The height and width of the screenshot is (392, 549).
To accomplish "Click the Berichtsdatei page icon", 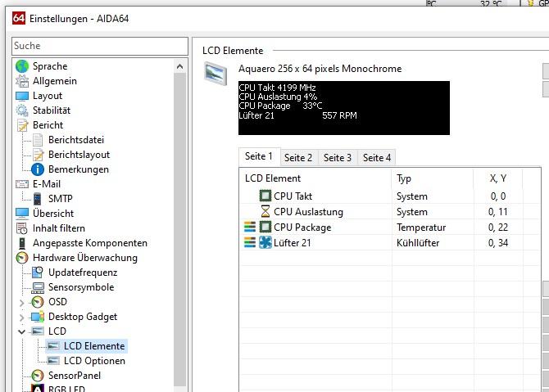I will [x=38, y=140].
